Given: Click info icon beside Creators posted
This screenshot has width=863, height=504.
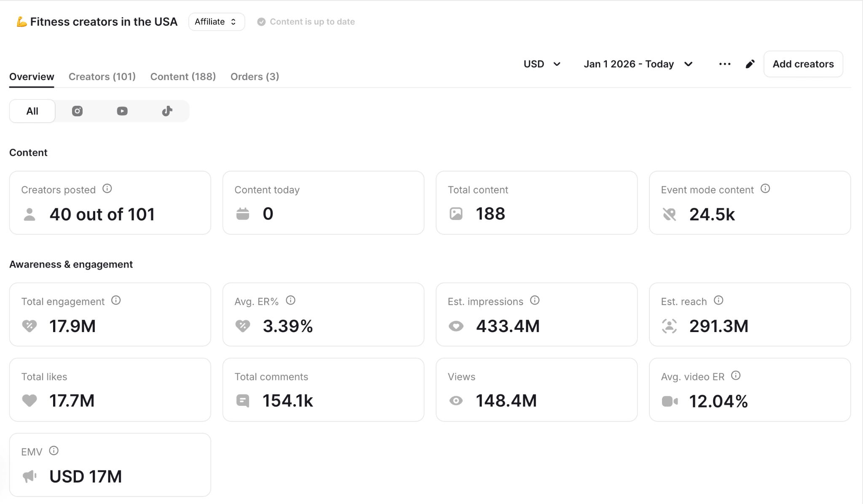Looking at the screenshot, I should pos(107,189).
